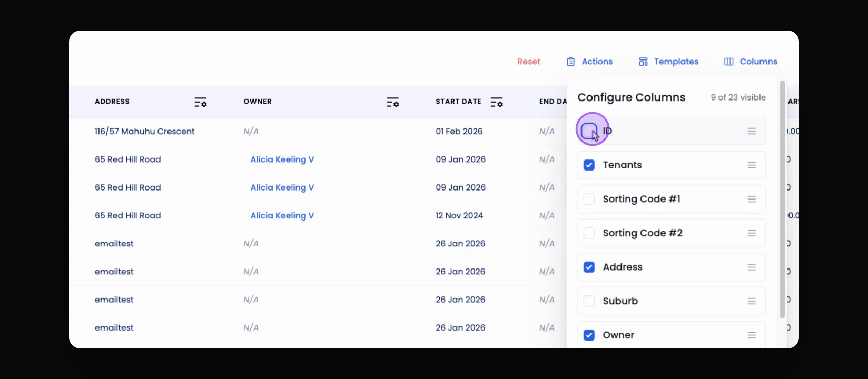Grab the drag handle for Sorting Code #1
This screenshot has height=379, width=868.
click(752, 199)
